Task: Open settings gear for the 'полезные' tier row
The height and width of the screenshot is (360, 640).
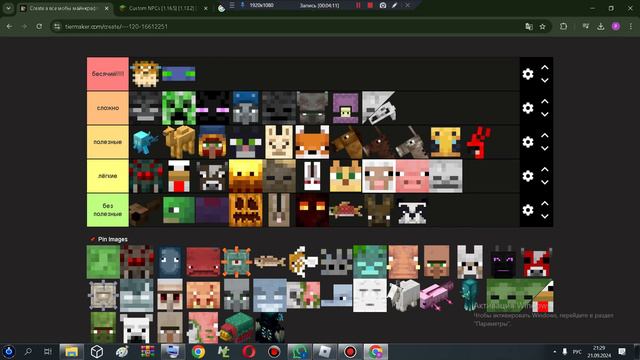Action: [x=528, y=142]
